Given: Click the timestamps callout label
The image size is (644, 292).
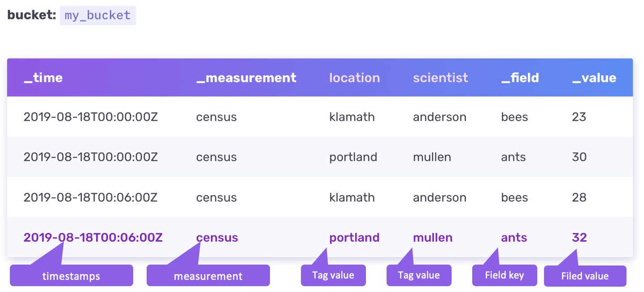Looking at the screenshot, I should point(71,276).
